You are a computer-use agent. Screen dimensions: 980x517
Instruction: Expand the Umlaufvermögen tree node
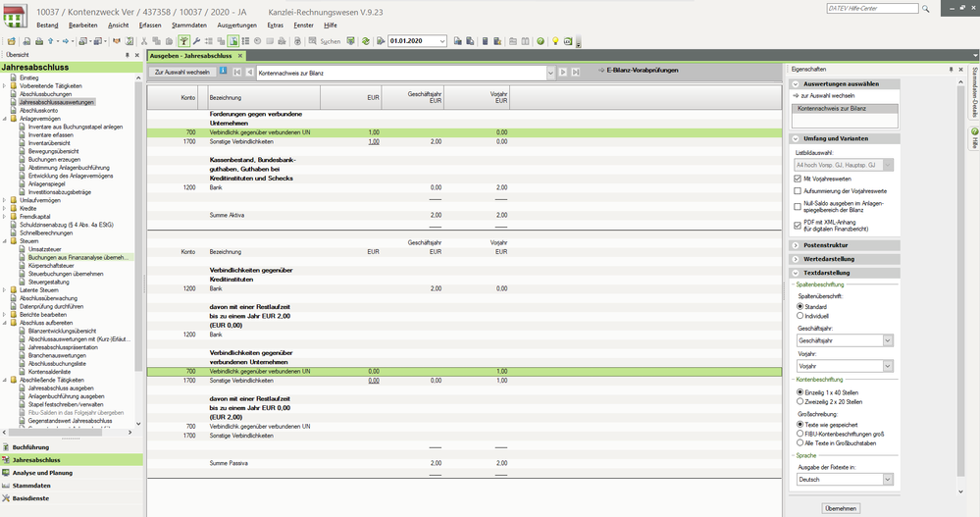click(4, 200)
